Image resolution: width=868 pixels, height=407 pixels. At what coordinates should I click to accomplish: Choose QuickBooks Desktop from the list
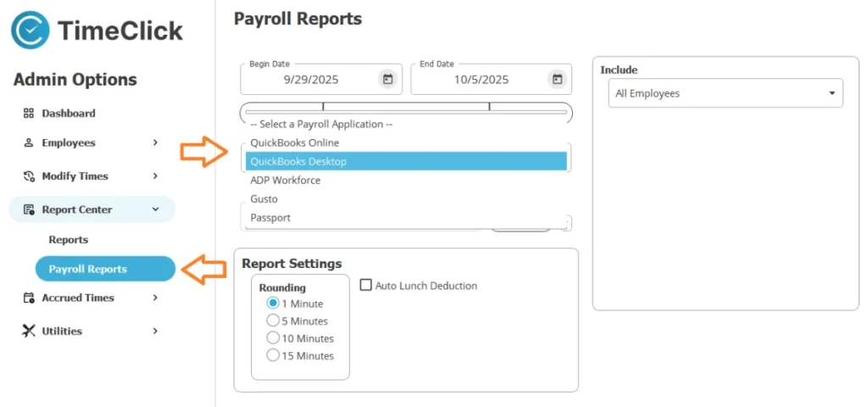pos(405,161)
